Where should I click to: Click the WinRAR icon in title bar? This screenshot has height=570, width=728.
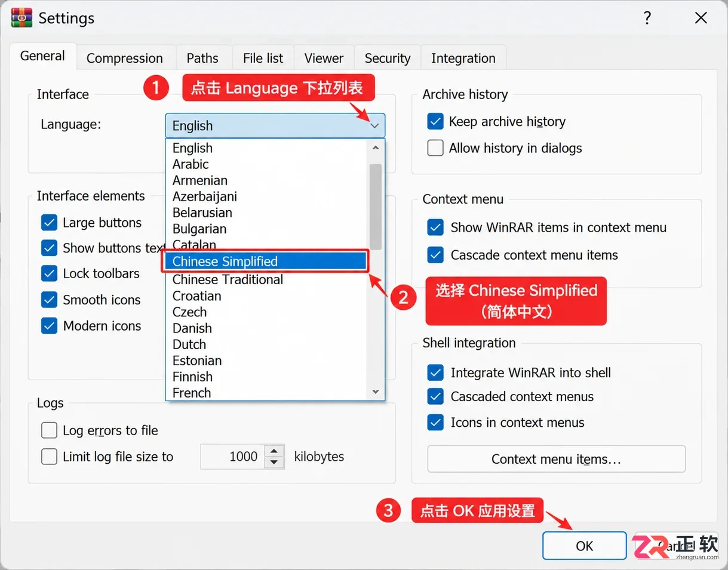(x=21, y=18)
